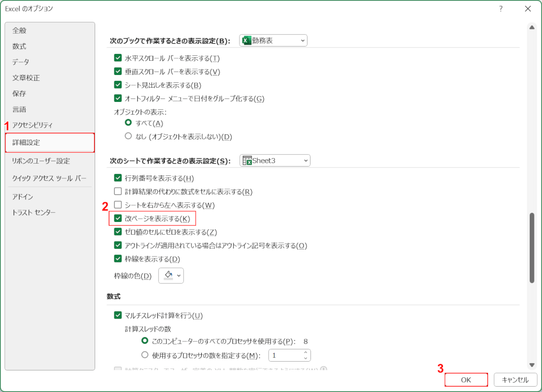
Task: Click the info icon beside the partially hidden option
Action: 324,370
